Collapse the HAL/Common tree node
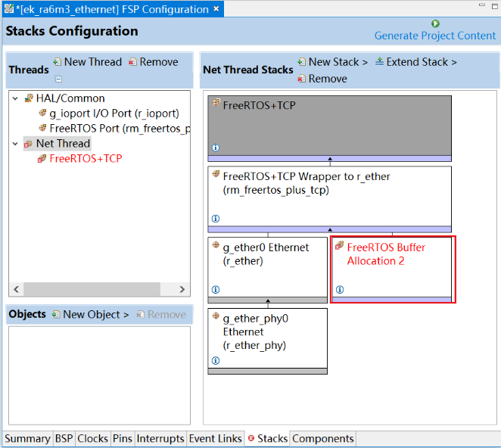 click(x=17, y=98)
